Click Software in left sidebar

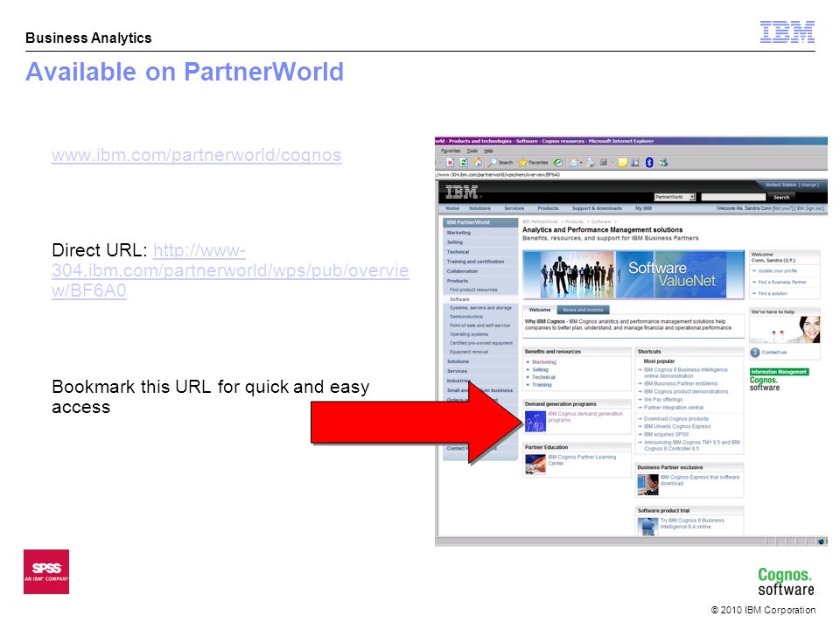[x=459, y=299]
